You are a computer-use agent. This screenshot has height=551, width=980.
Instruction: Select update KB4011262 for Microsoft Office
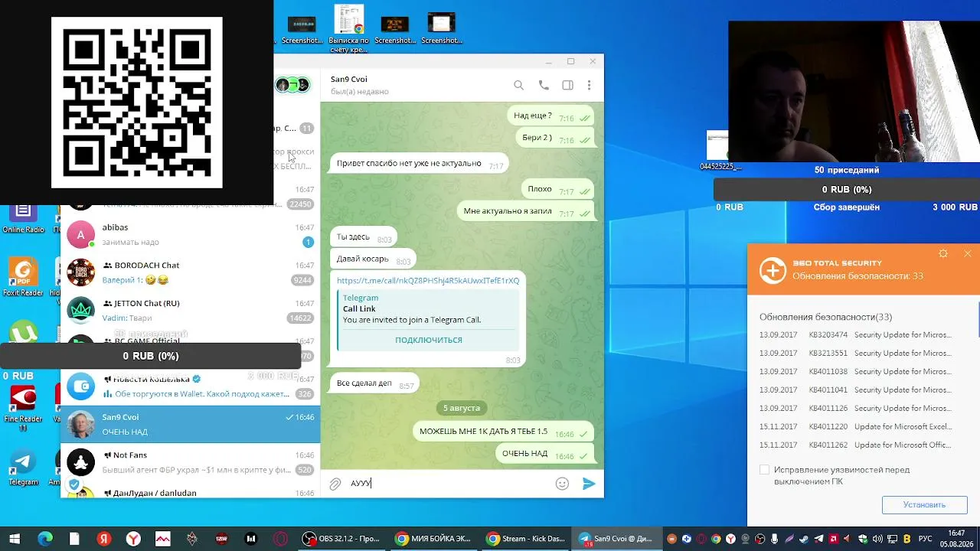click(x=856, y=445)
